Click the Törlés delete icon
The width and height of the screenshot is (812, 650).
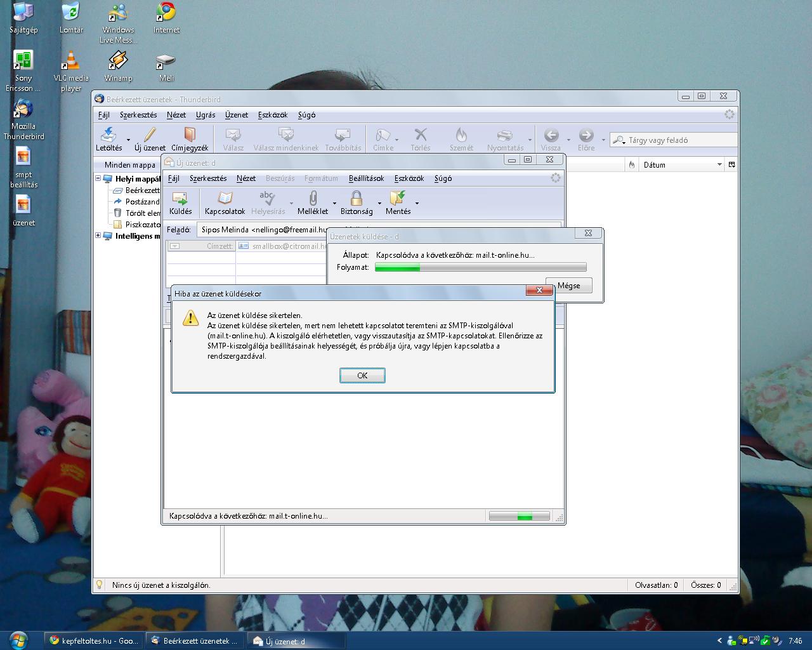click(x=420, y=135)
